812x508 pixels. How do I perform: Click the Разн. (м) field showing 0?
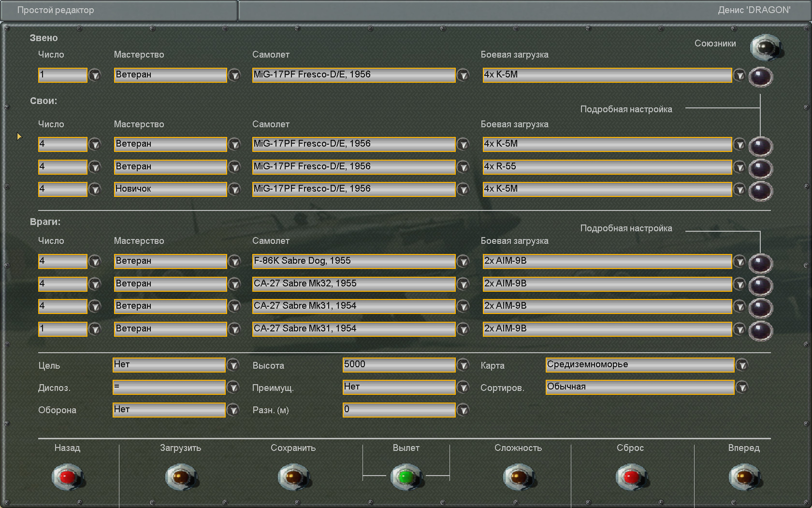click(399, 410)
